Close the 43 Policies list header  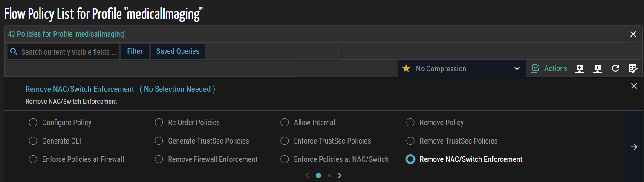pos(633,34)
